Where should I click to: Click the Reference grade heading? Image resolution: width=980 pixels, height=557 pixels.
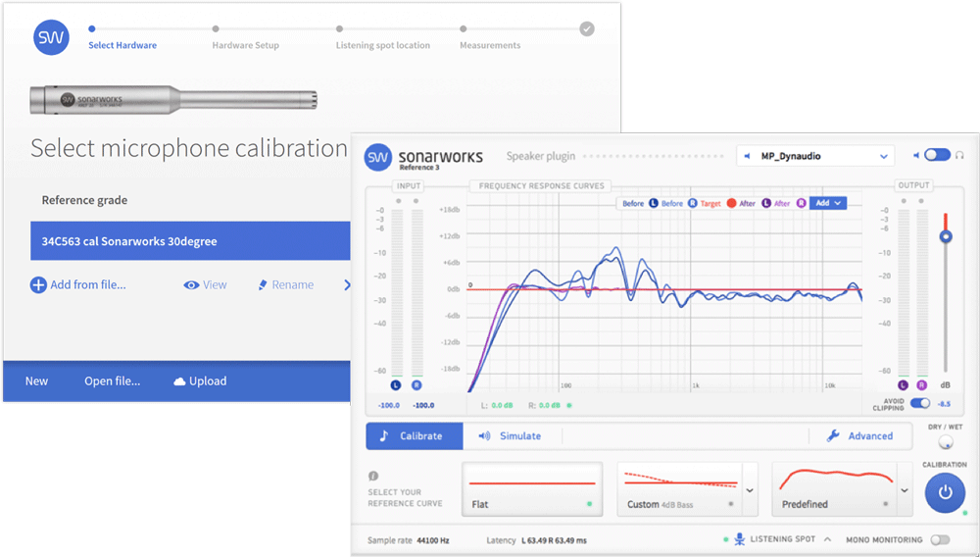point(84,200)
